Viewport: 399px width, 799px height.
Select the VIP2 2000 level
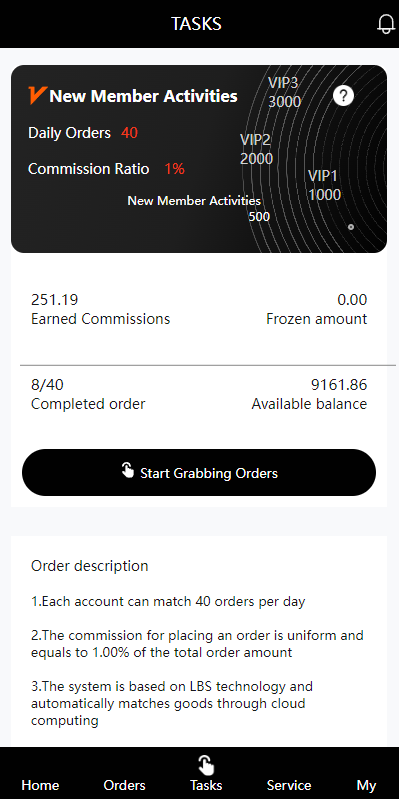256,149
